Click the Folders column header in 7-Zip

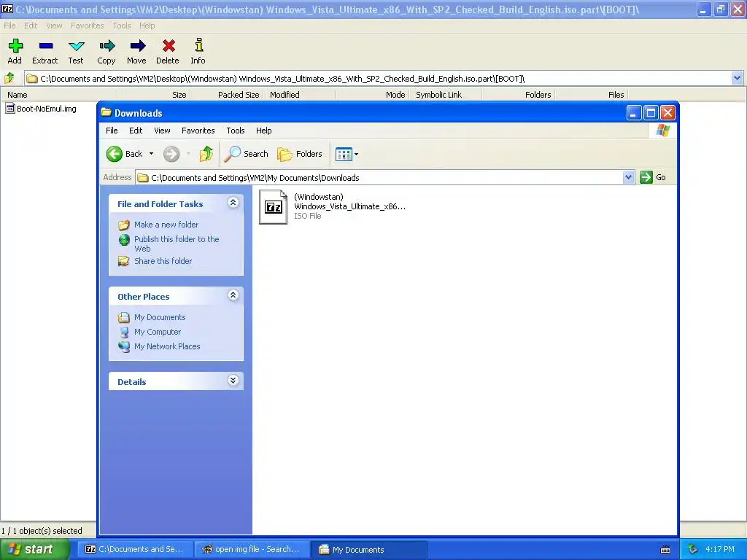pos(519,95)
